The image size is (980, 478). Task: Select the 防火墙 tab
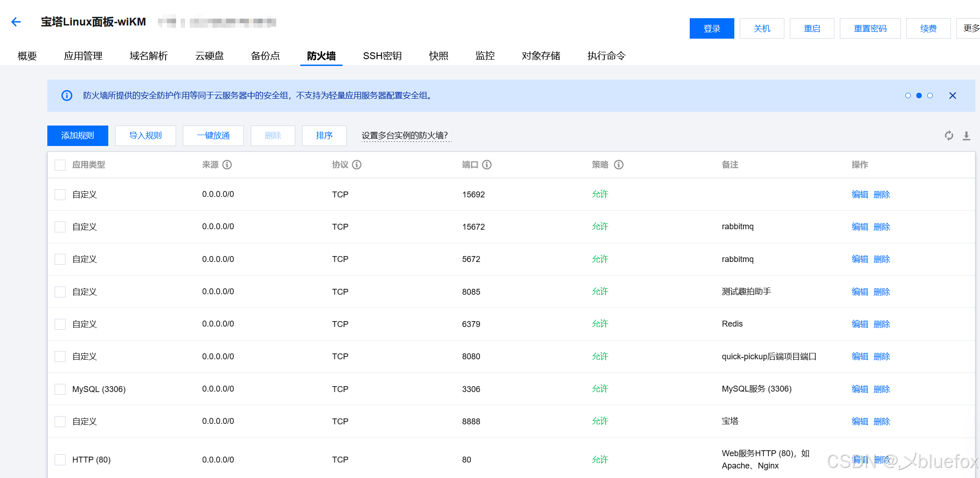pos(321,56)
